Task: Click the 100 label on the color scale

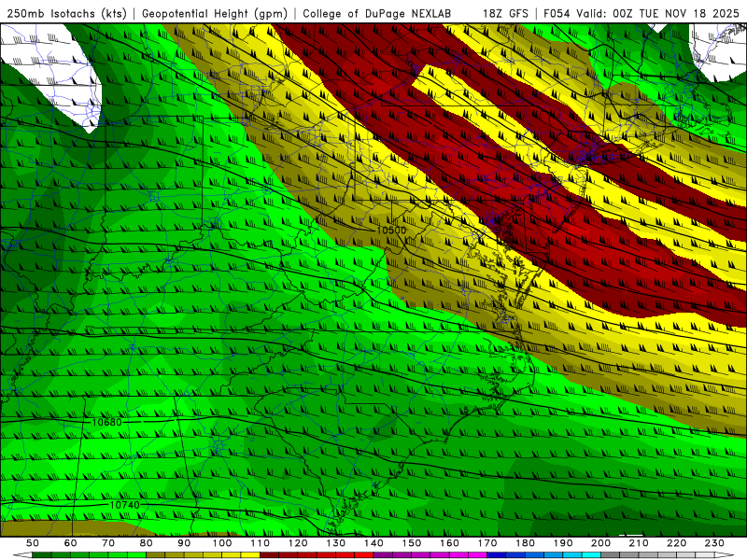Action: 222,543
